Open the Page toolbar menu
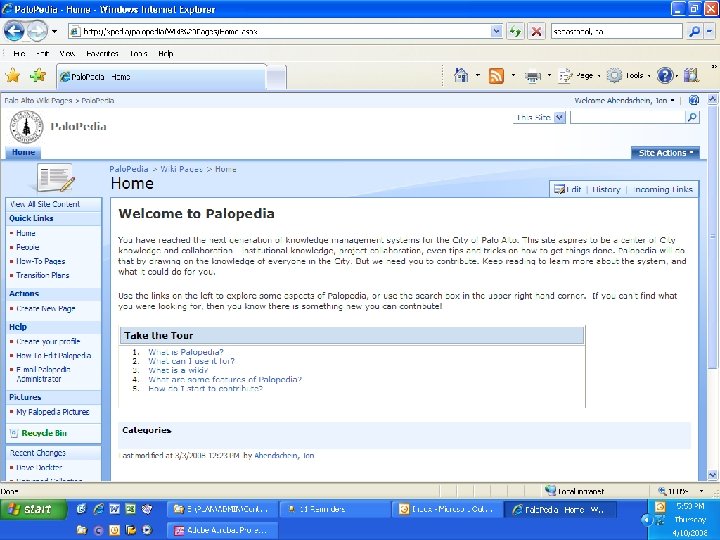 (x=579, y=75)
